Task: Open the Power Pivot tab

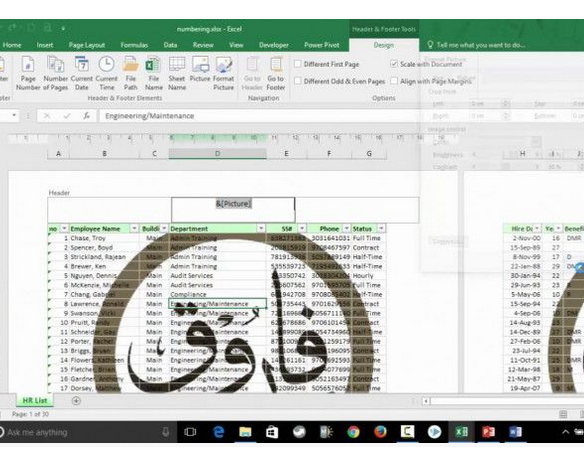Action: (321, 45)
